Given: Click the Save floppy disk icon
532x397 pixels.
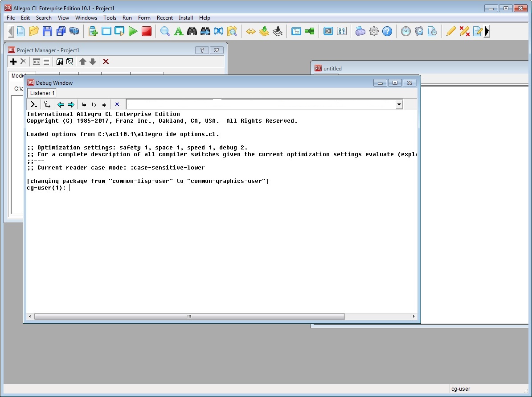Looking at the screenshot, I should click(47, 31).
